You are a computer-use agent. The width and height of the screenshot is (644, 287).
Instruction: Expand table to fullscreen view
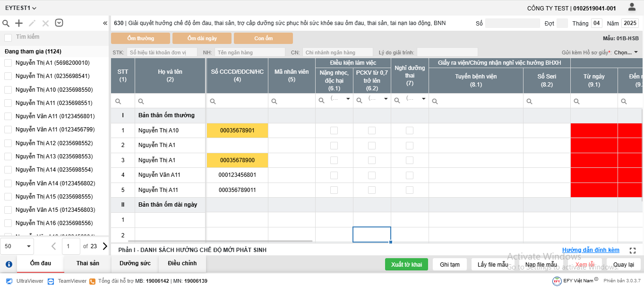point(633,250)
